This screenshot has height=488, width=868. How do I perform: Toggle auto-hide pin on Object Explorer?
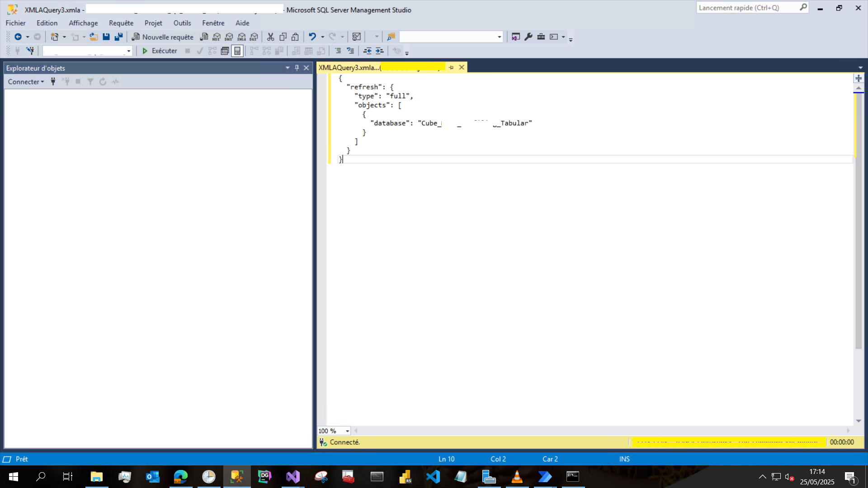[x=297, y=68]
